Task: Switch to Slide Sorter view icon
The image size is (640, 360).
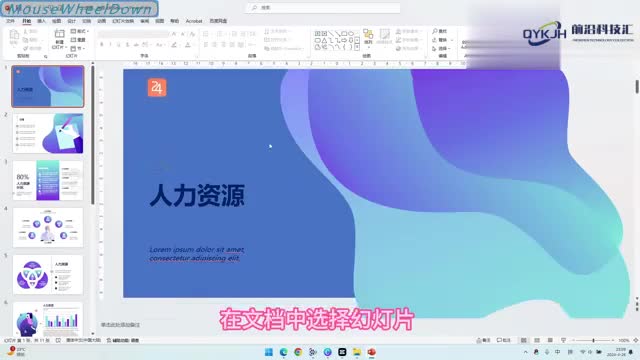Action: [537, 340]
